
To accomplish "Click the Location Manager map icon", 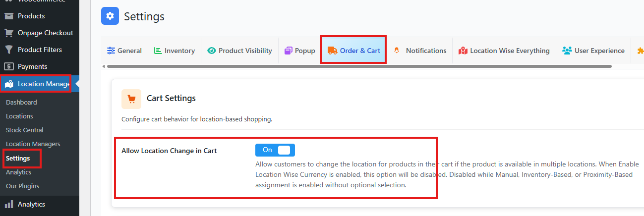I will point(9,84).
